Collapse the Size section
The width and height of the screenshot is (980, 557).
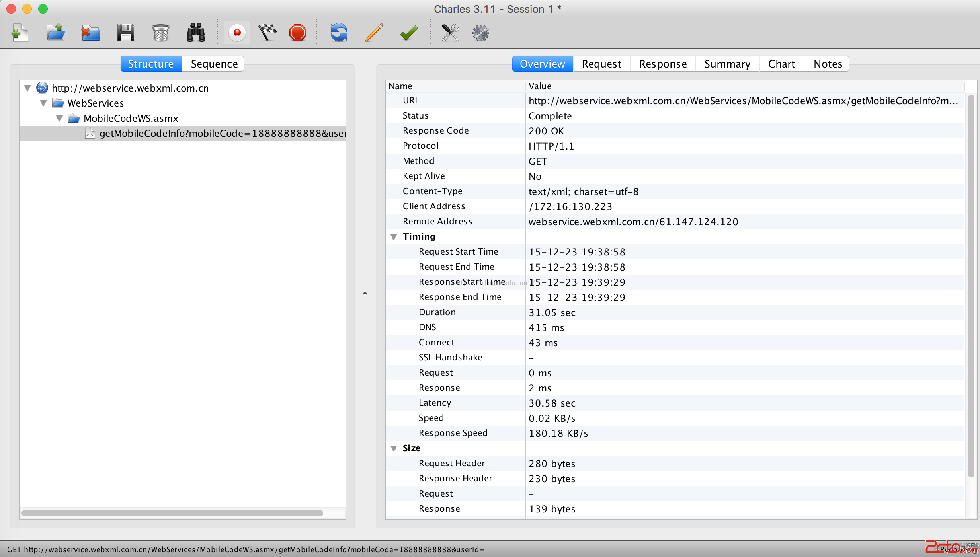(x=394, y=448)
